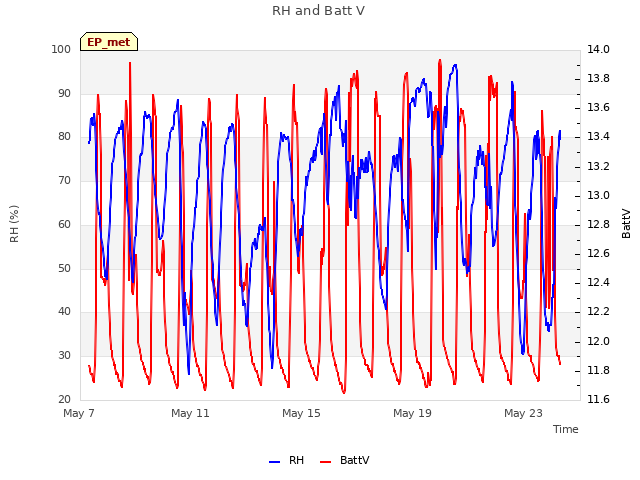Click the 14.0 tick on BattV axis
The image size is (640, 480).
(x=598, y=49)
